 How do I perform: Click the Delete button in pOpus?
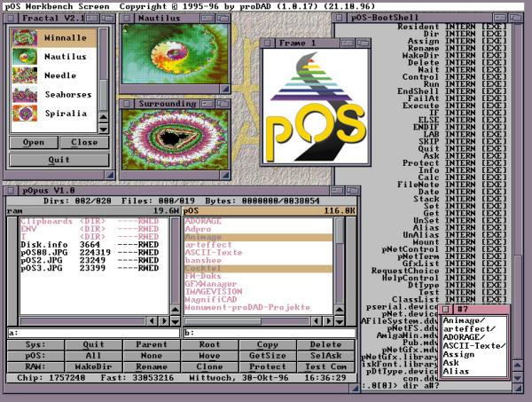(x=325, y=345)
